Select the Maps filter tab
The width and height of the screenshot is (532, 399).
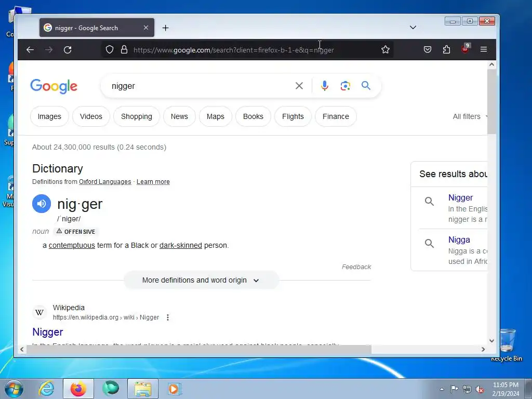pos(216,116)
